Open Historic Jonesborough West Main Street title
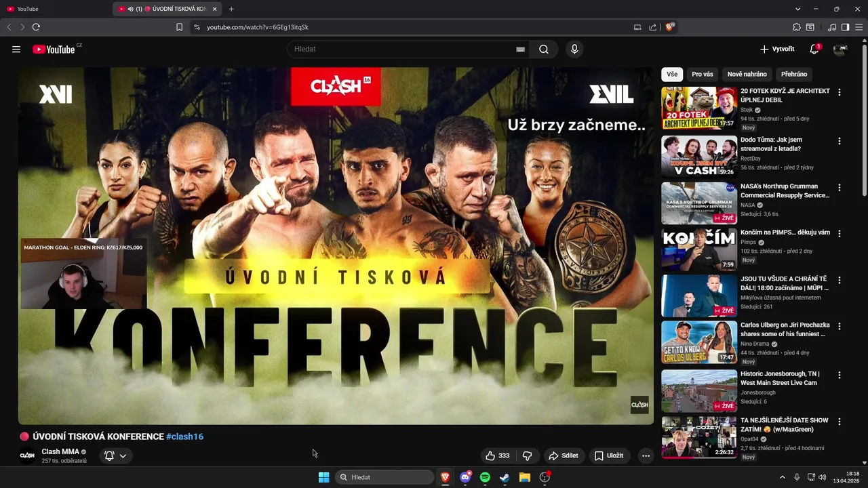 pyautogui.click(x=780, y=378)
